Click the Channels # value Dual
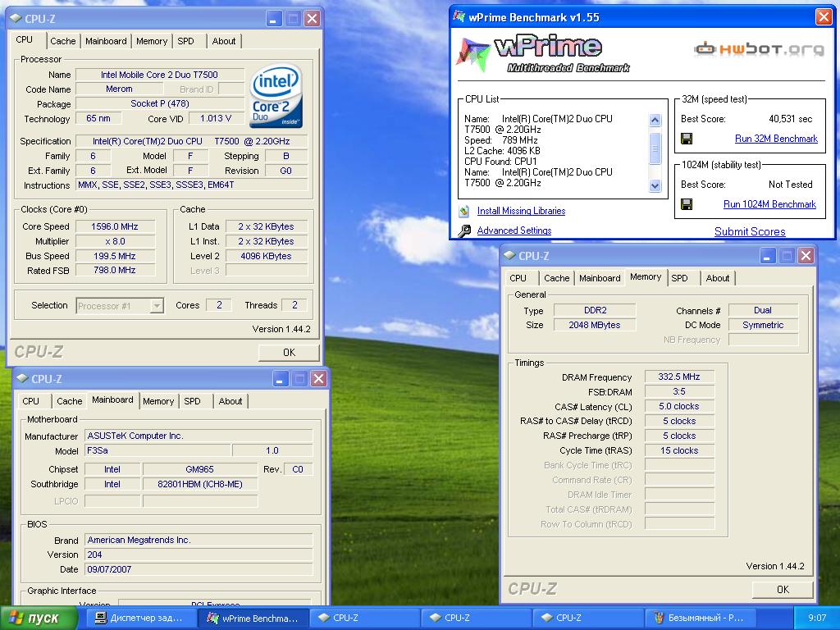This screenshot has width=840, height=630. (x=763, y=310)
